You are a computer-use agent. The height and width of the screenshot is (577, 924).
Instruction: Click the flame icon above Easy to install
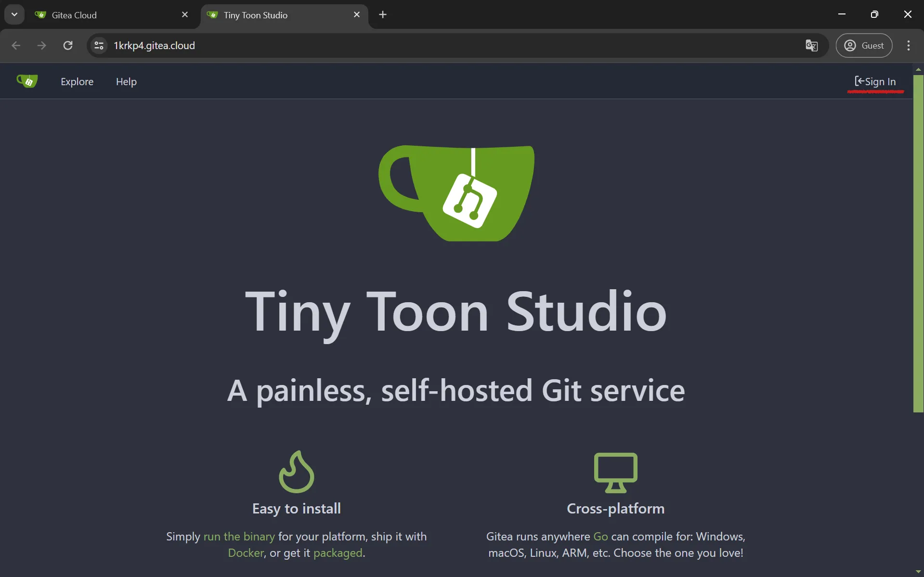(297, 471)
